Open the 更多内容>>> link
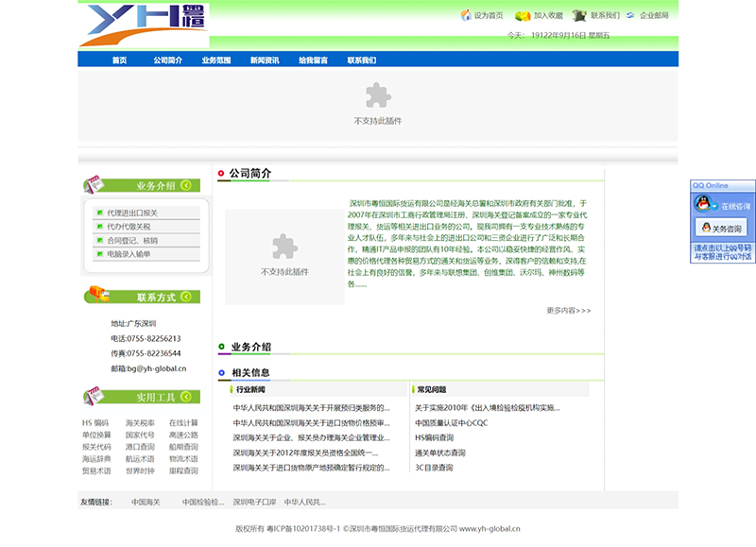 tap(568, 310)
